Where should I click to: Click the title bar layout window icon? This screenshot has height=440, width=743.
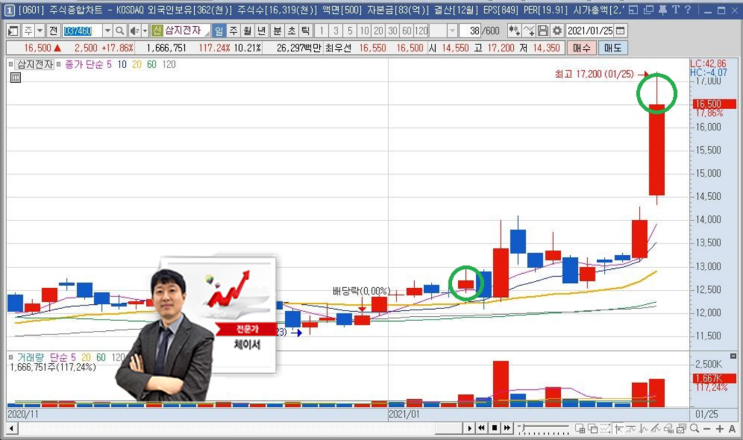(x=633, y=9)
